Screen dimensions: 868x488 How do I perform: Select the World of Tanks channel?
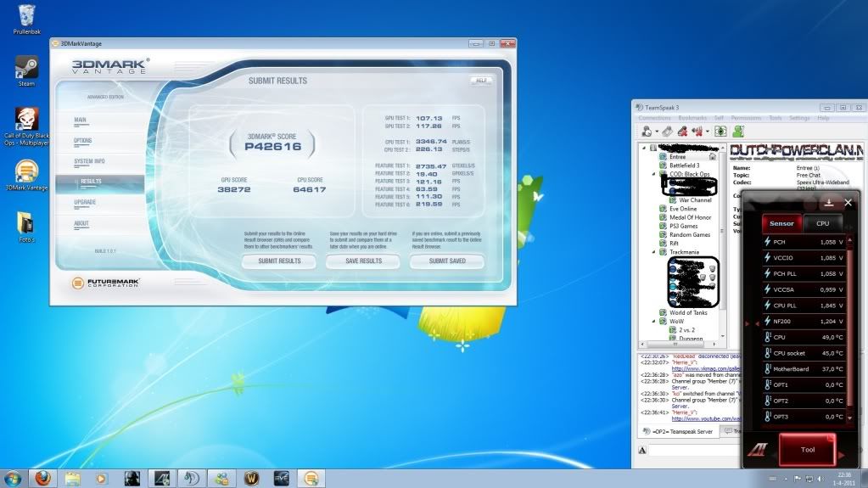(x=688, y=312)
